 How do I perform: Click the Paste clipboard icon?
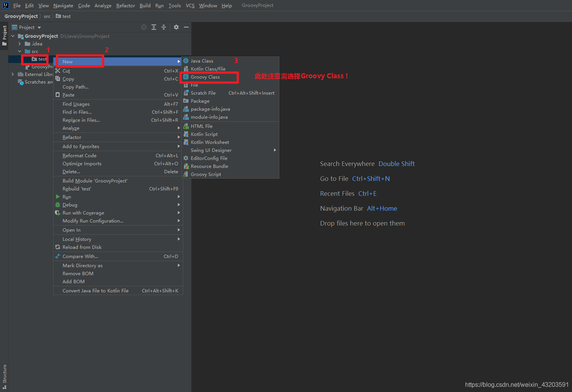pos(58,95)
